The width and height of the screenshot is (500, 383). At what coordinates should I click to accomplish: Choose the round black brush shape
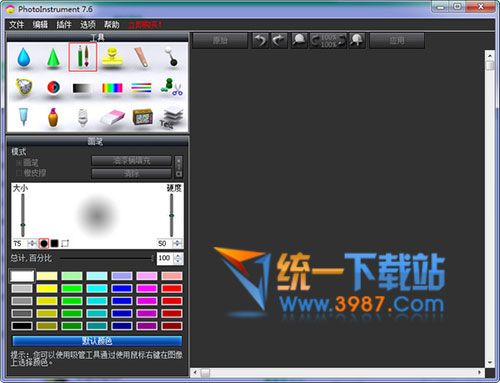coord(44,244)
